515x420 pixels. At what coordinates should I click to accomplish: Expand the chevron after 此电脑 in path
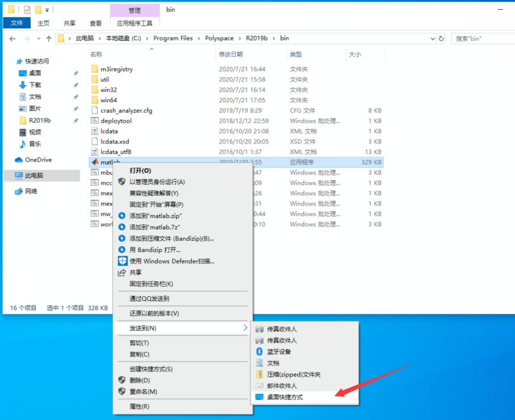[x=100, y=39]
